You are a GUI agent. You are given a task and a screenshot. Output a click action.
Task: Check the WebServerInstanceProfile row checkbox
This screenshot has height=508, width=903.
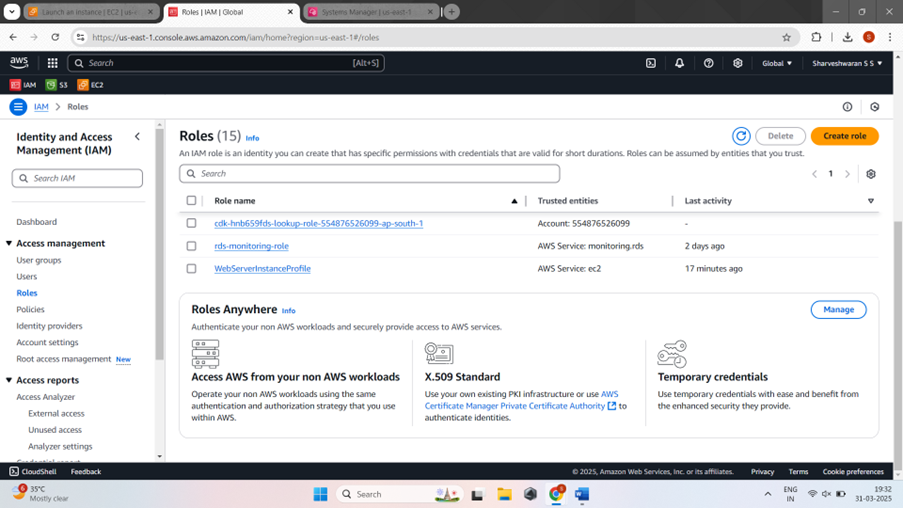191,268
